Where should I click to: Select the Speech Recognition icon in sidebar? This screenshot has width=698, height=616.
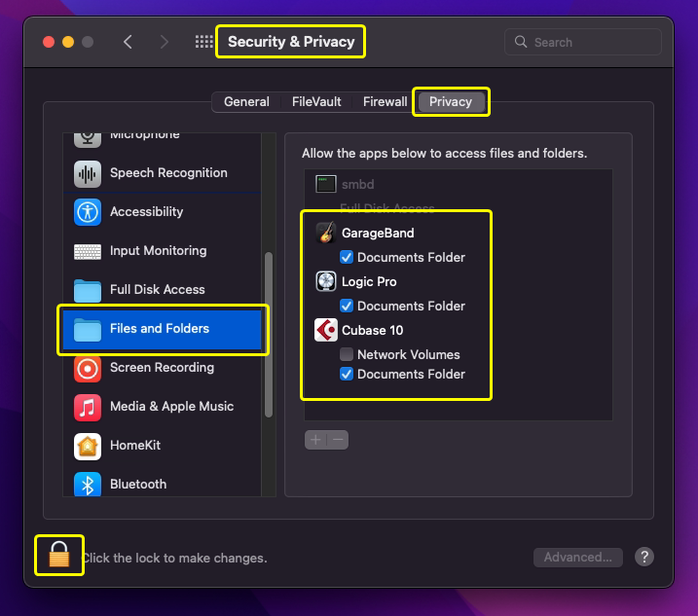tap(88, 173)
